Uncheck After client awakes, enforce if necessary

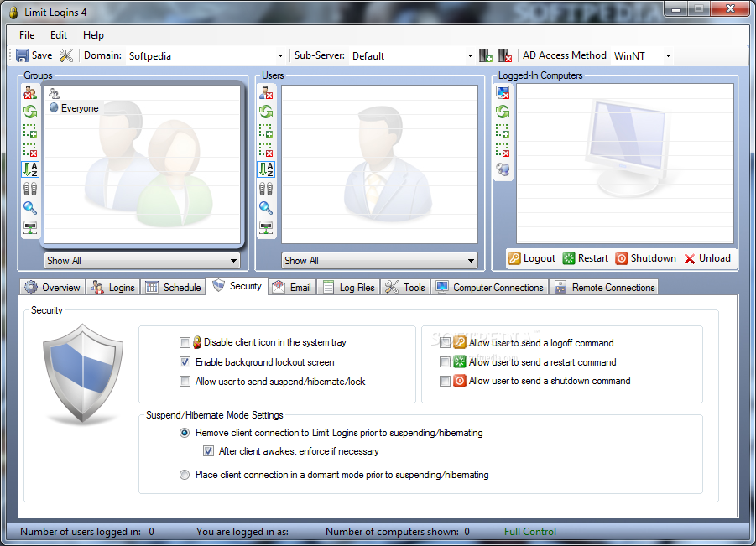pos(208,451)
